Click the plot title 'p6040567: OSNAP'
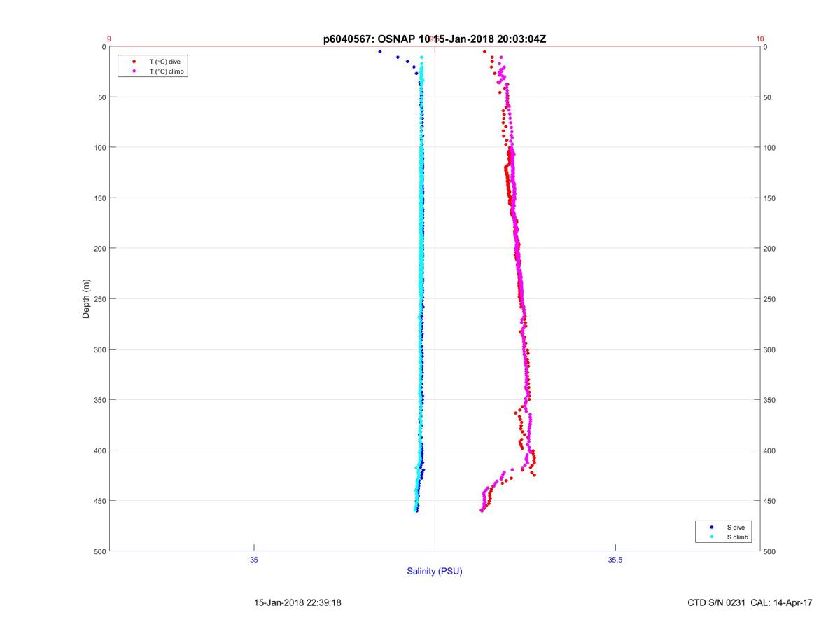This screenshot has height=620, width=840. click(x=369, y=39)
